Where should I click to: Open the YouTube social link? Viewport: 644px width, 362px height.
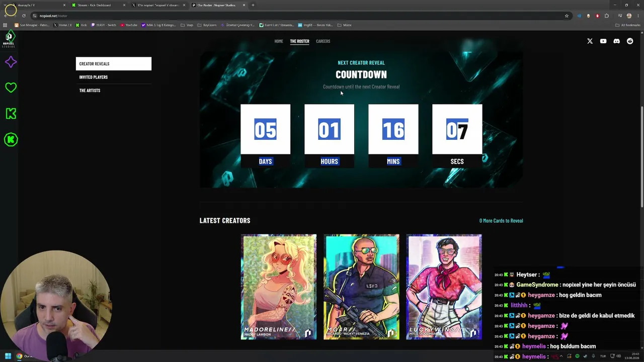tap(603, 41)
